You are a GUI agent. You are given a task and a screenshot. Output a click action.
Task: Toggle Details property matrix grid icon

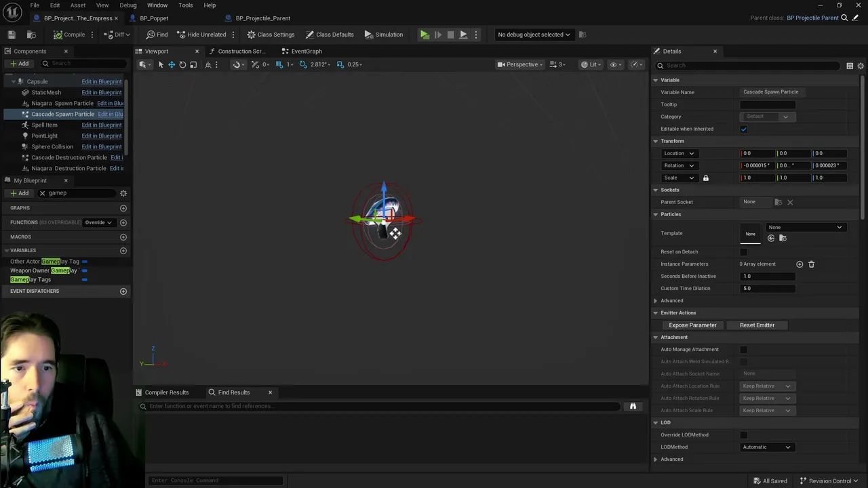click(850, 66)
